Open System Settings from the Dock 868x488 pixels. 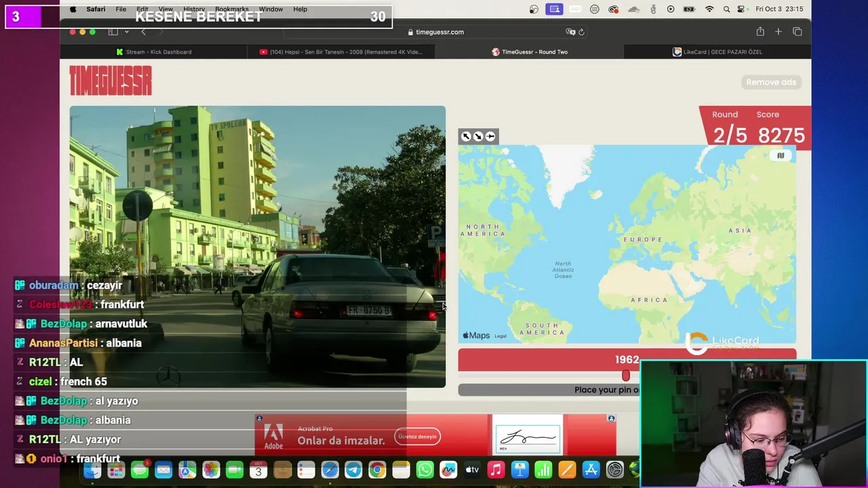coord(614,470)
